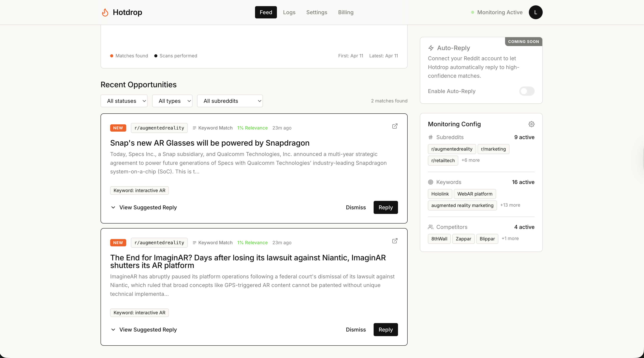Image resolution: width=644 pixels, height=358 pixels.
Task: Click Reply on the Snap AR Glasses post
Action: tap(385, 208)
